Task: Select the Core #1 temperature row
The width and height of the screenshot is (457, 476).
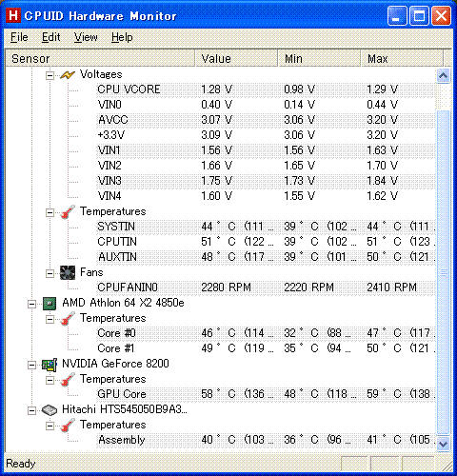Action: click(x=266, y=348)
